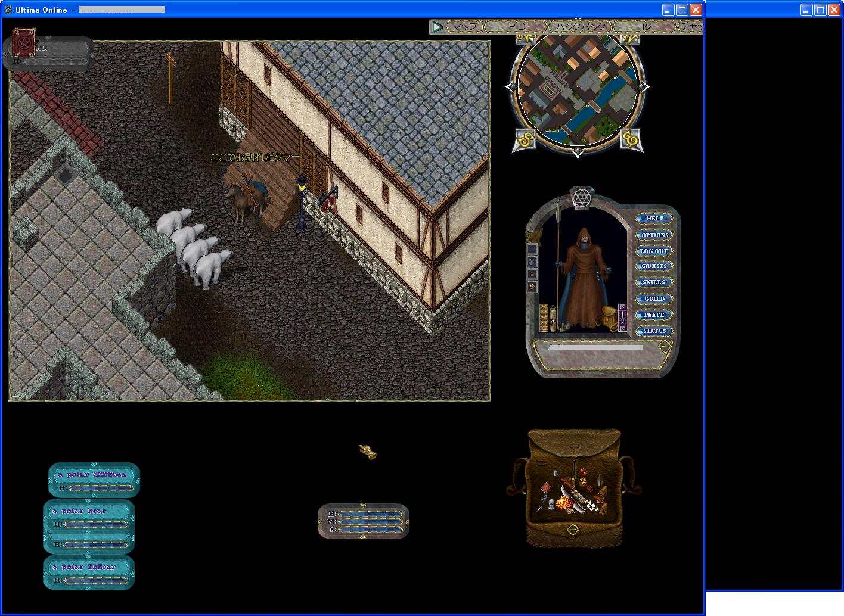Collapse the menu bar using the green arrow
Image resolution: width=844 pixels, height=616 pixels.
coord(437,27)
